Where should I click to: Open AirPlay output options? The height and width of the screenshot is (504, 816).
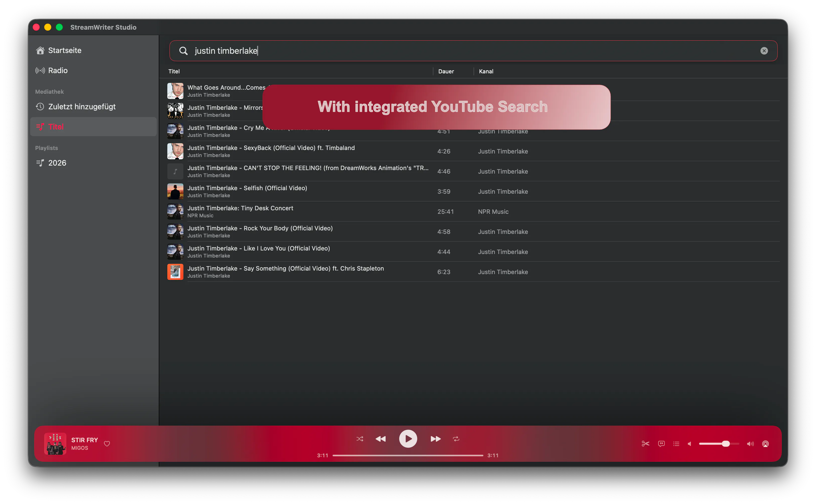(x=765, y=444)
